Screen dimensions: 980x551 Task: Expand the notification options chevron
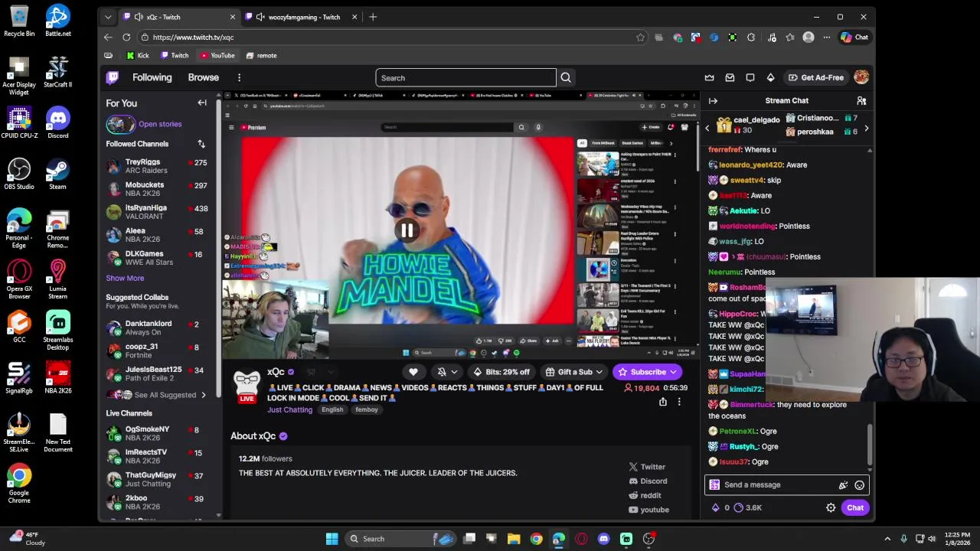[454, 372]
